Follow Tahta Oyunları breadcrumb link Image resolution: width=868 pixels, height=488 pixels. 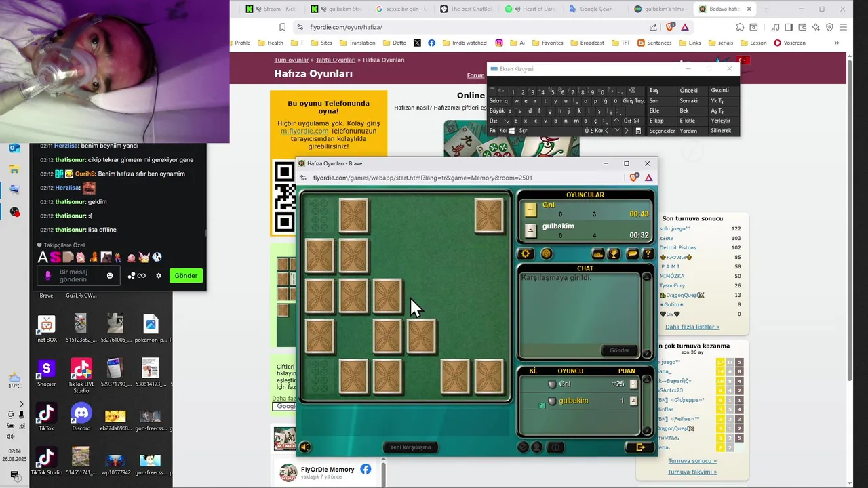336,60
